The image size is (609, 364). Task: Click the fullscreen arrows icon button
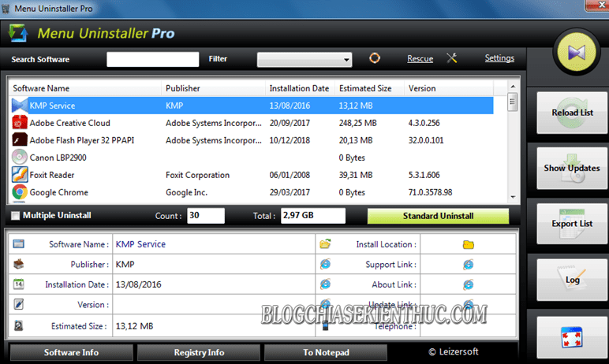572,337
